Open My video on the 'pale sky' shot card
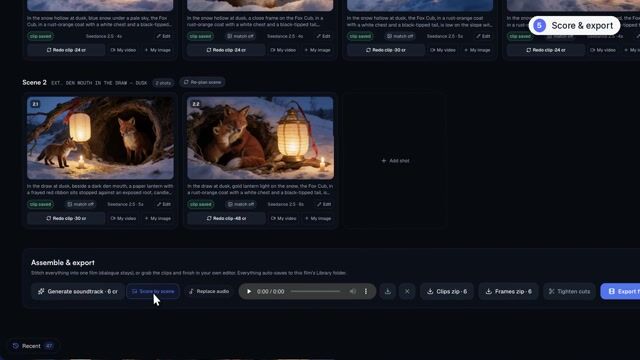The width and height of the screenshot is (640, 360). pos(123,50)
